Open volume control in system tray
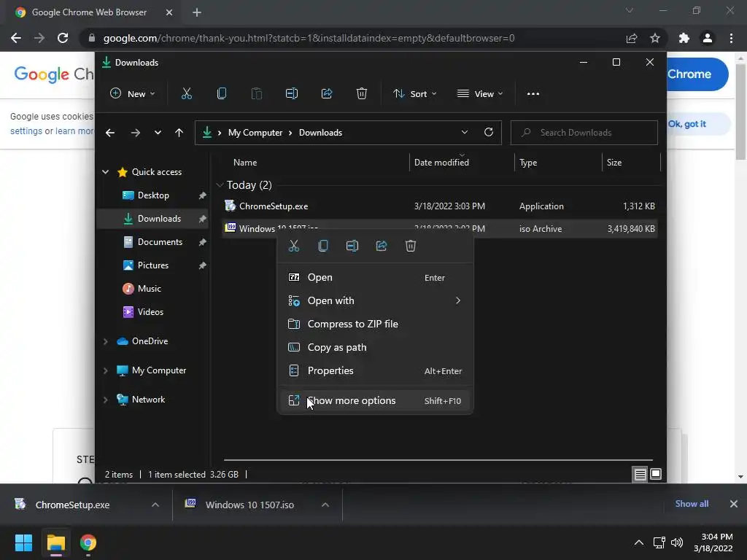747x560 pixels. [x=676, y=542]
